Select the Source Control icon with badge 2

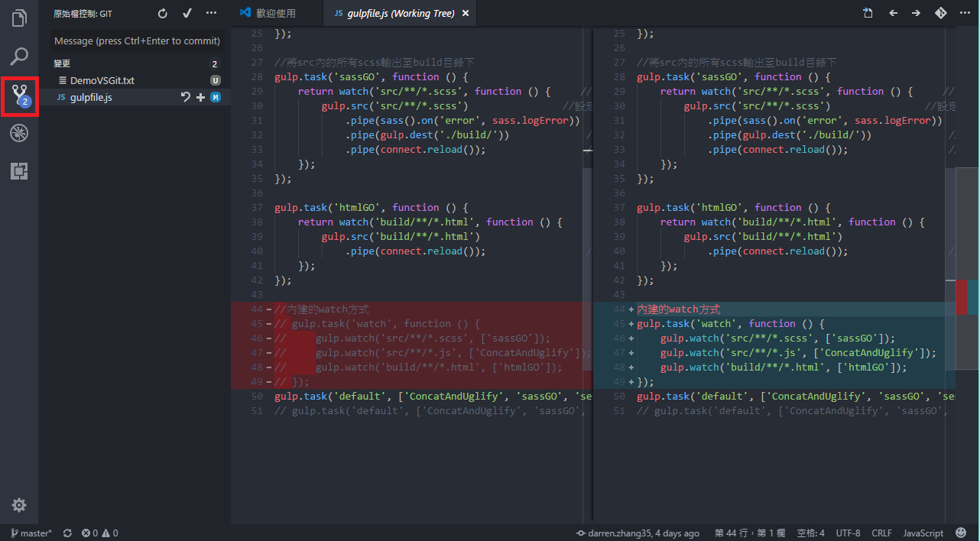19,96
